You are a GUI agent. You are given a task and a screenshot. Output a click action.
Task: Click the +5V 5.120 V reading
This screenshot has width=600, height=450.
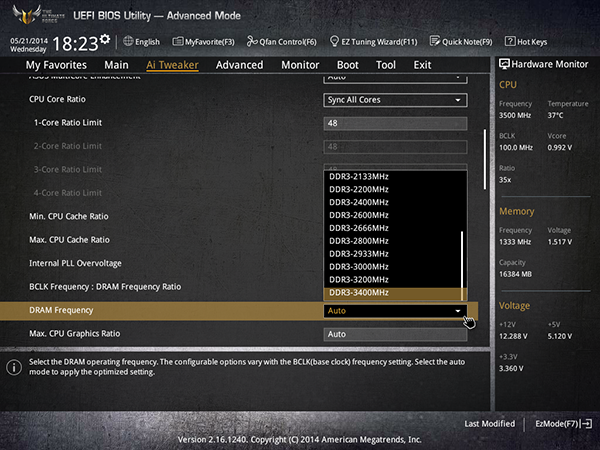pos(560,336)
